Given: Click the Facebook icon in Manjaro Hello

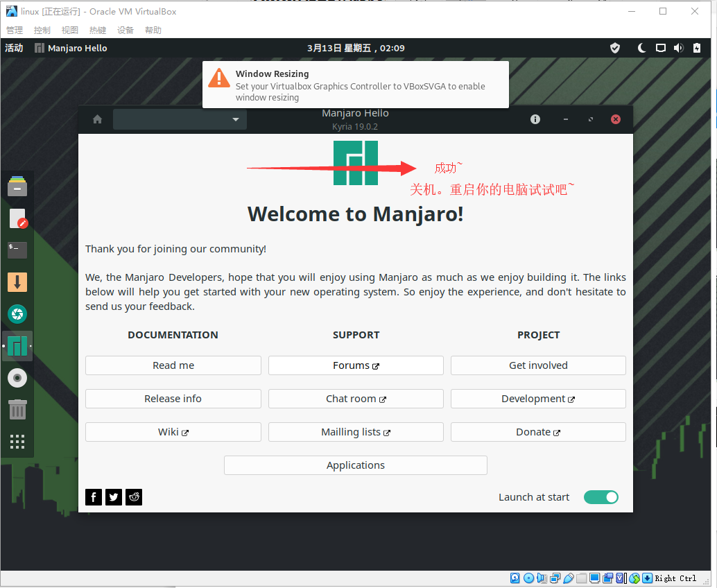Looking at the screenshot, I should (94, 496).
